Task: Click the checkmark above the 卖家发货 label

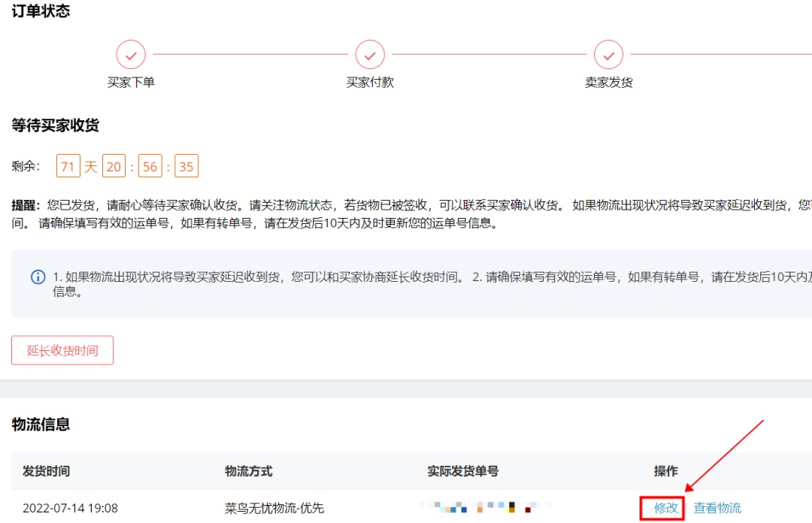Action: 608,55
